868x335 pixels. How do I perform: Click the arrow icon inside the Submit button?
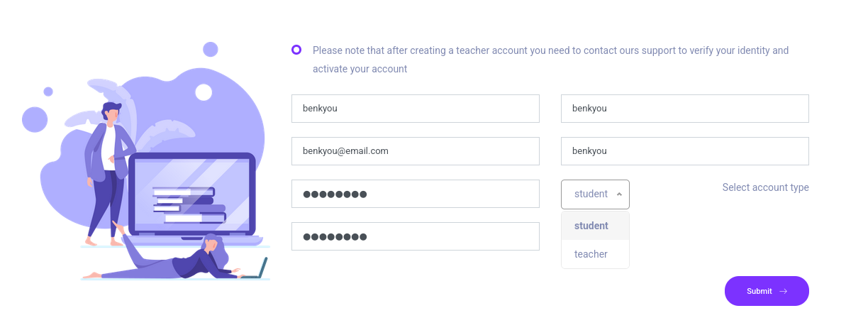click(784, 291)
